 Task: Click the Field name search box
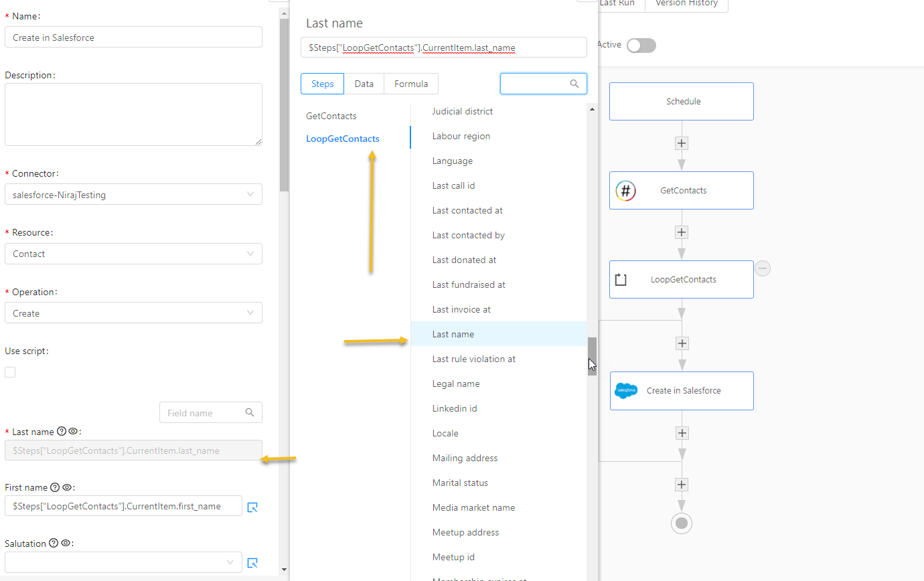click(211, 412)
